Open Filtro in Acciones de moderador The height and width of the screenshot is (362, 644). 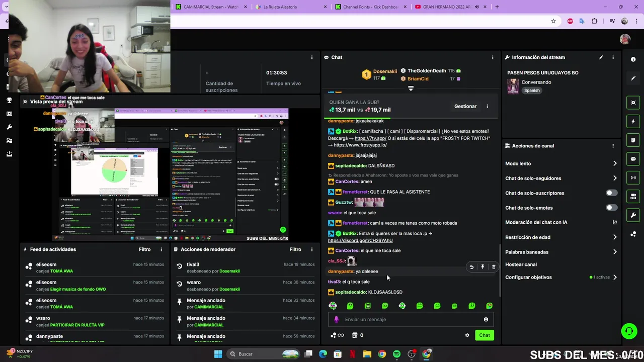[295, 249]
